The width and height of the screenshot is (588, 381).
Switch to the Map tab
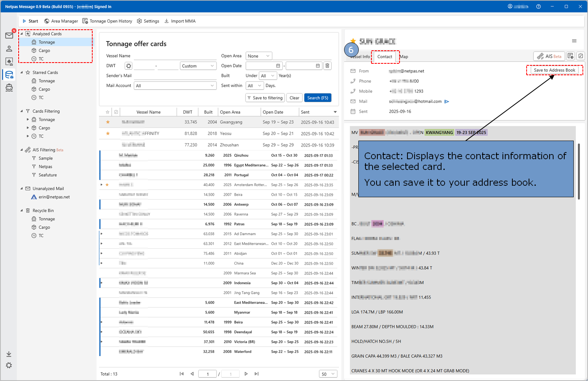coord(404,57)
